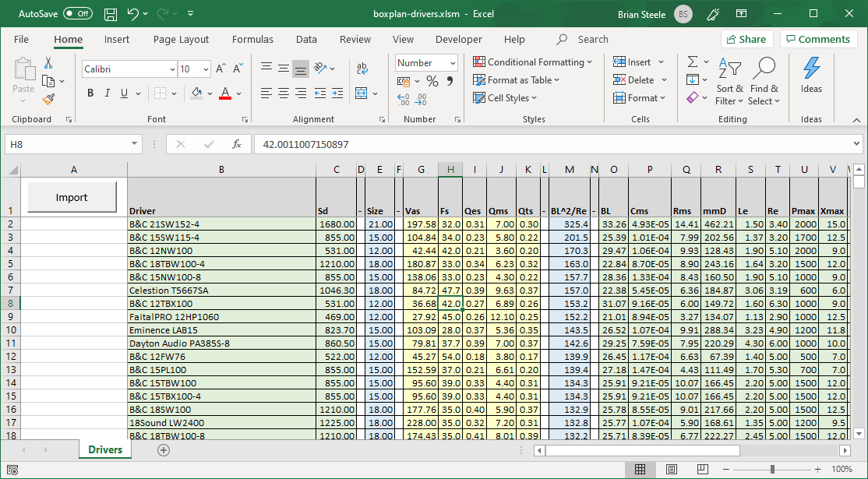Open the font name Calibri dropdown

pos(172,69)
